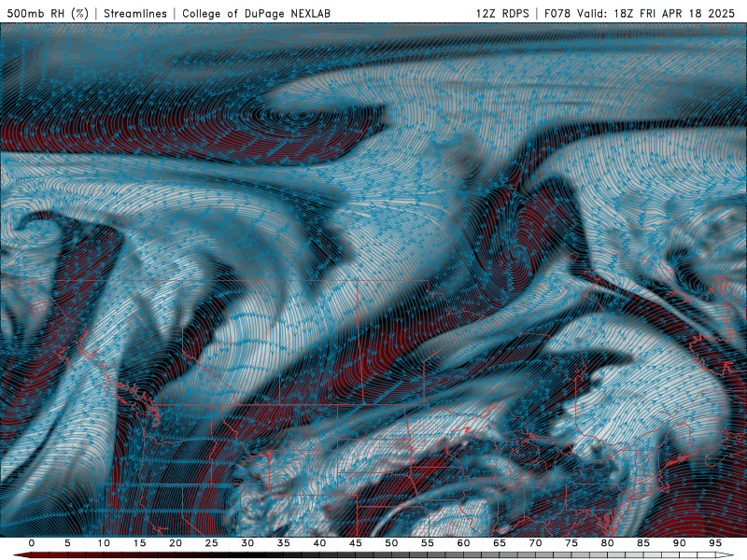Click the colorbar label "80"
747x560 pixels.
[608, 543]
